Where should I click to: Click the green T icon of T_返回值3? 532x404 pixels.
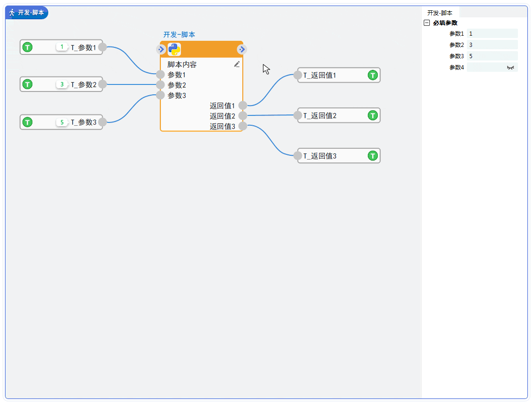pos(373,156)
